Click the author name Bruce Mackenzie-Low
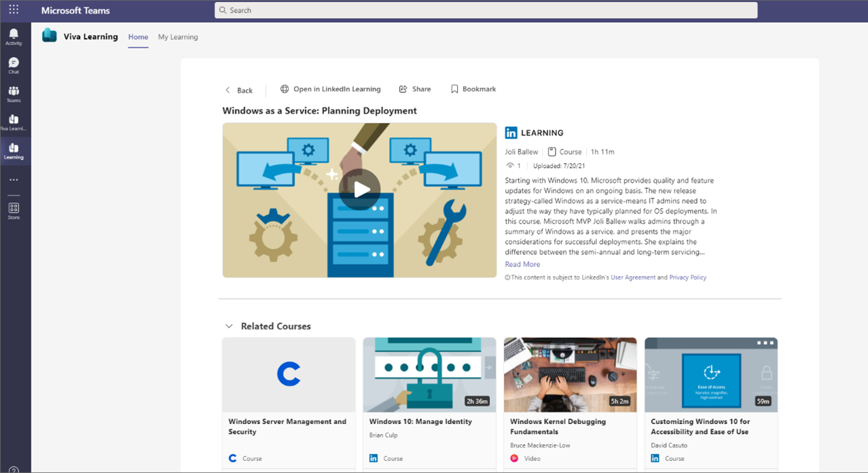This screenshot has height=473, width=868. 541,445
